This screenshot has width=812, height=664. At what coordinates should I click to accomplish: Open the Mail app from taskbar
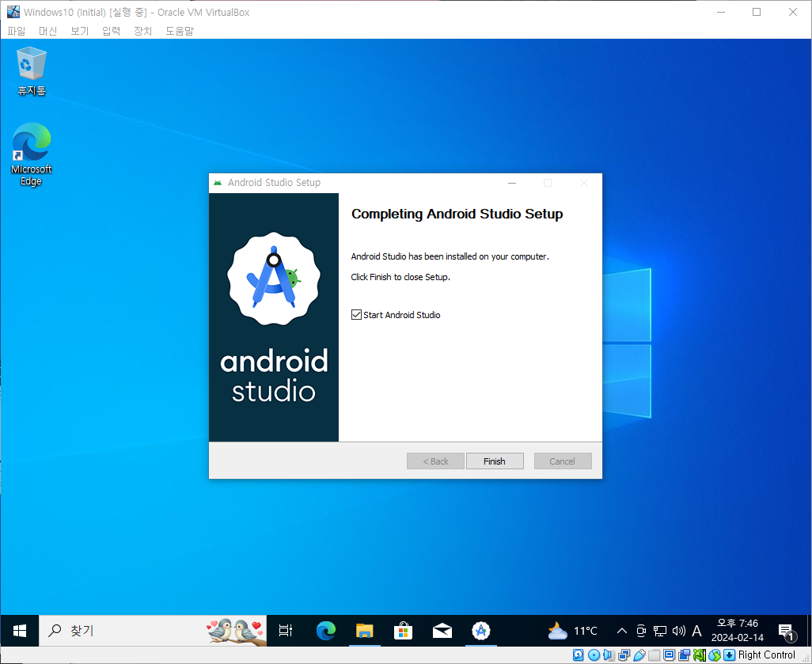pyautogui.click(x=442, y=631)
